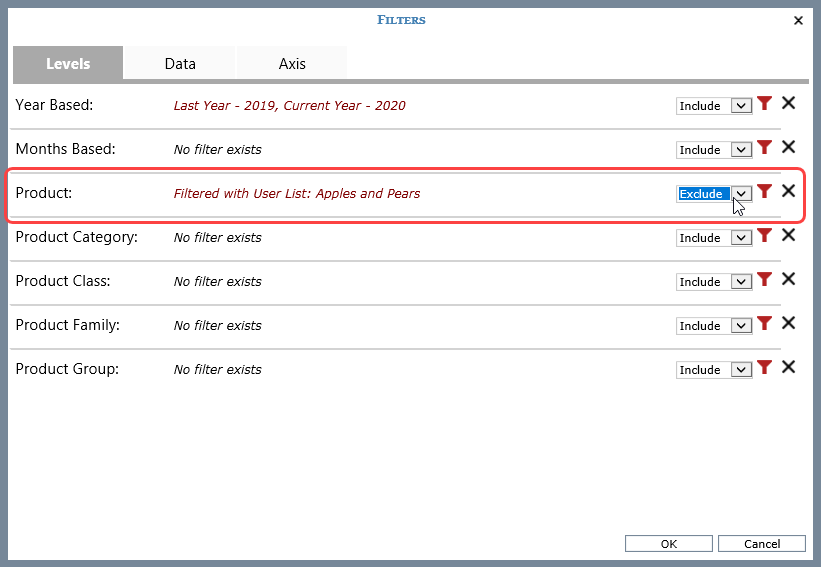
Task: Open the filter funnel for Months Based
Action: click(765, 148)
